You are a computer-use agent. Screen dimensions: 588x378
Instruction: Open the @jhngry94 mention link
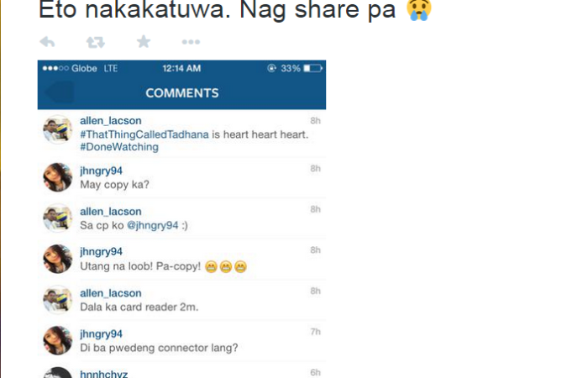point(153,225)
